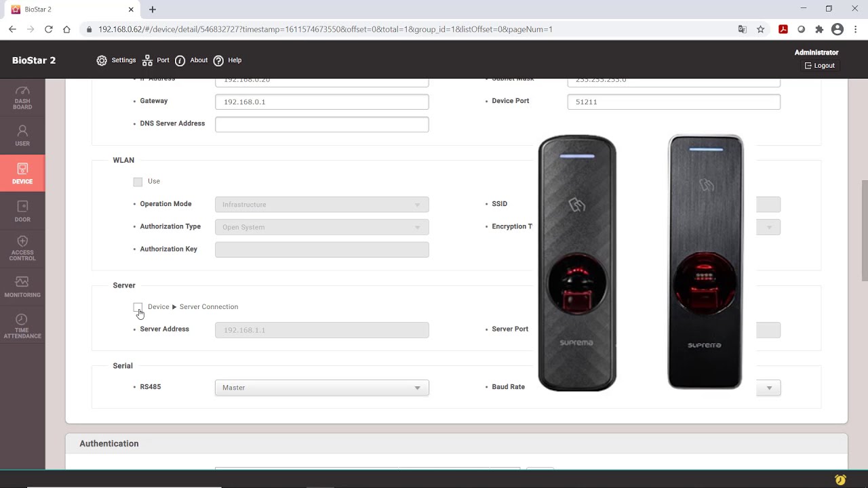Open the Device sidebar section
Viewport: 868px width, 488px height.
(x=22, y=174)
